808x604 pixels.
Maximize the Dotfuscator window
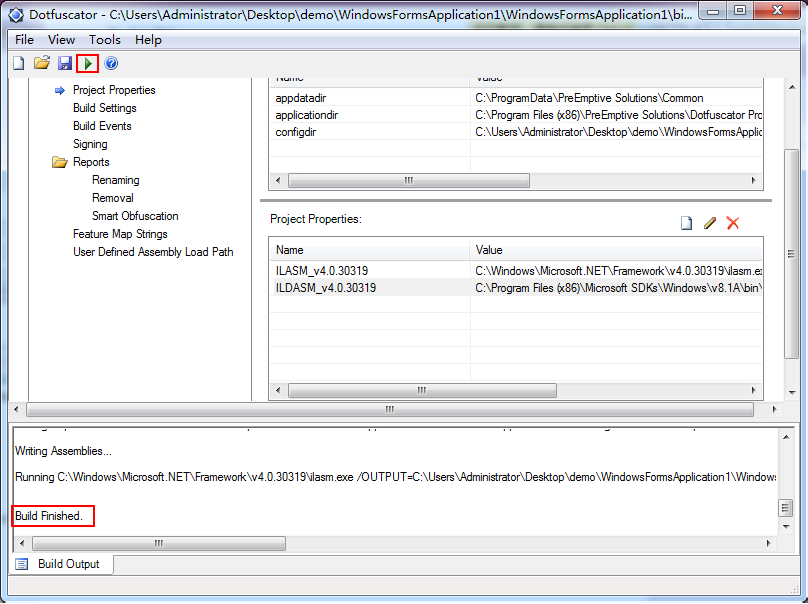(x=739, y=10)
